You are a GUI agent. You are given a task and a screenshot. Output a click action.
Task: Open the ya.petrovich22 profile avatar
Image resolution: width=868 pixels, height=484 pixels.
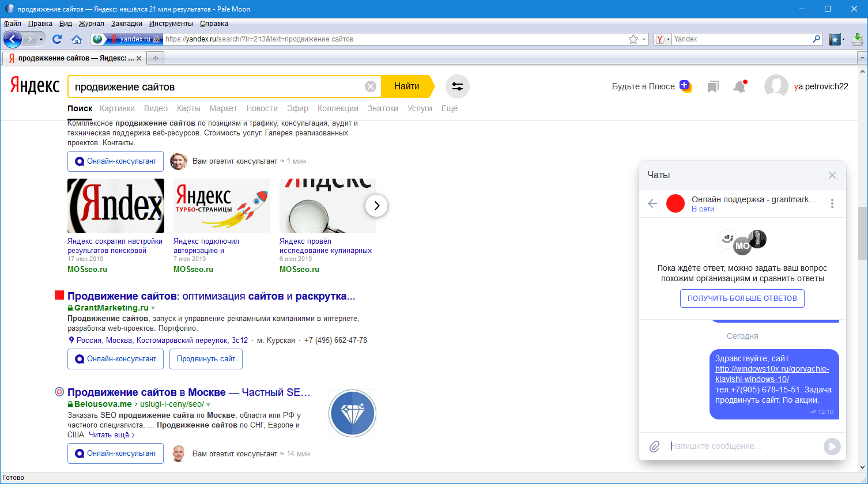pyautogui.click(x=776, y=86)
